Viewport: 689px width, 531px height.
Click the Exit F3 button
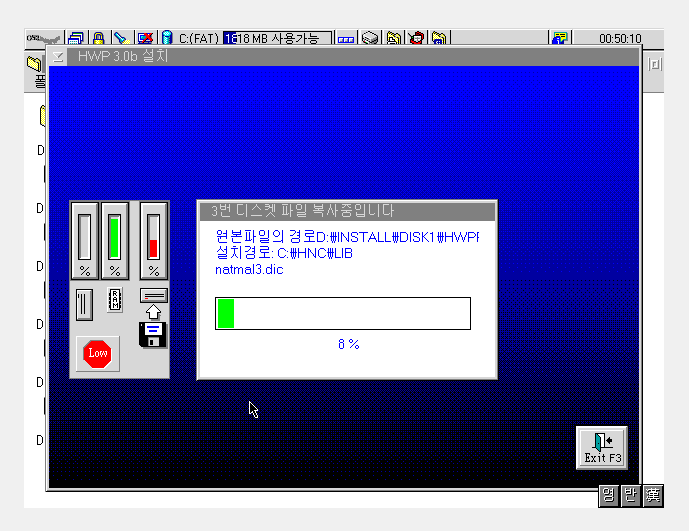[602, 447]
